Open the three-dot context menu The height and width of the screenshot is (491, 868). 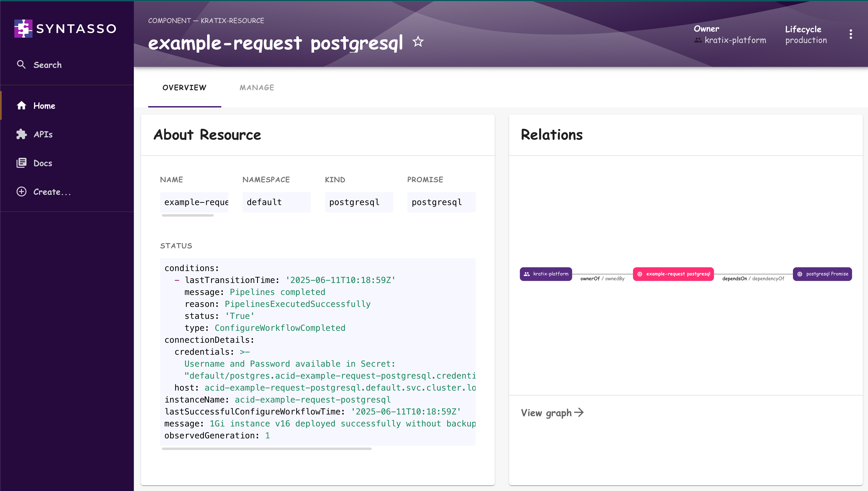[x=850, y=34]
